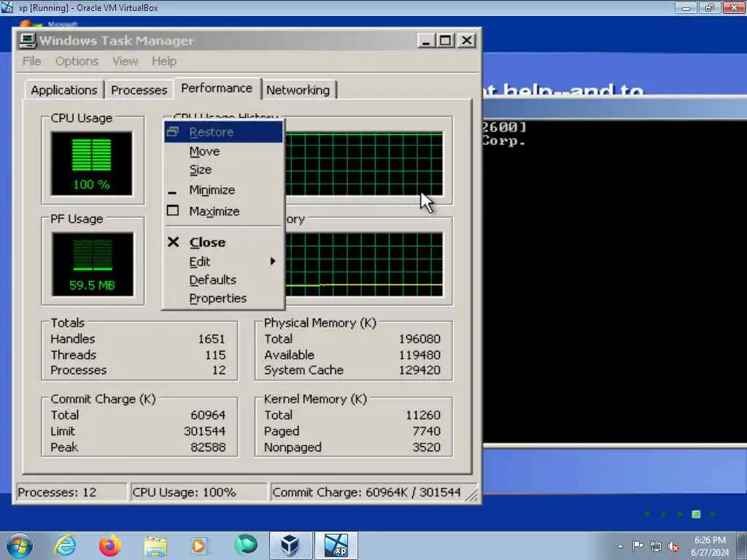The image size is (747, 560).
Task: Click Kernel Memory Paged 7740
Action: tap(426, 431)
